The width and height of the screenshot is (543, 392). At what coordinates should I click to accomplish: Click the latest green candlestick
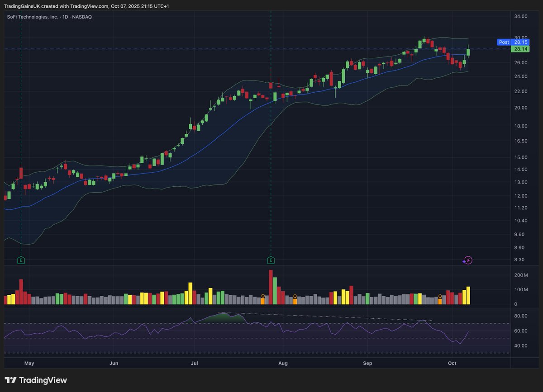point(468,52)
